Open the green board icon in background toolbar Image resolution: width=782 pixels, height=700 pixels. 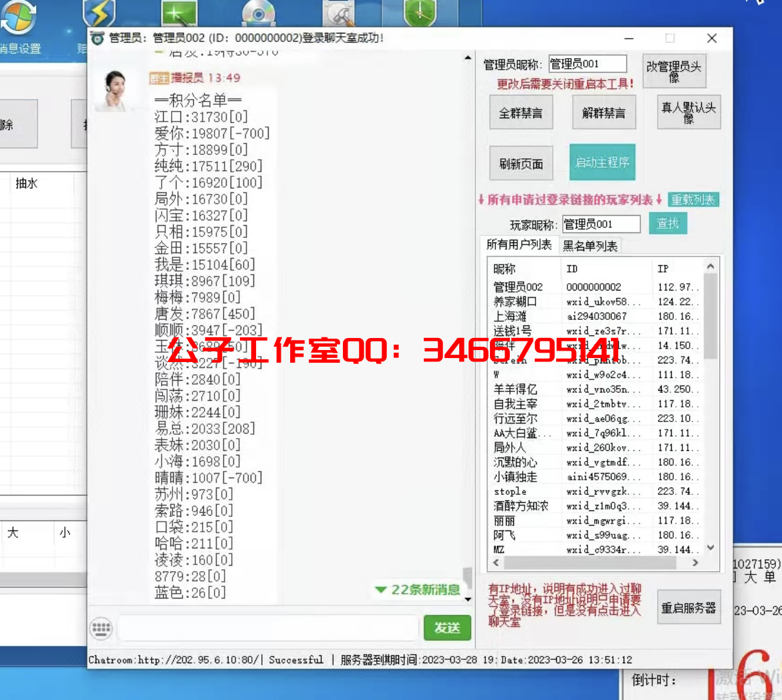pyautogui.click(x=179, y=13)
